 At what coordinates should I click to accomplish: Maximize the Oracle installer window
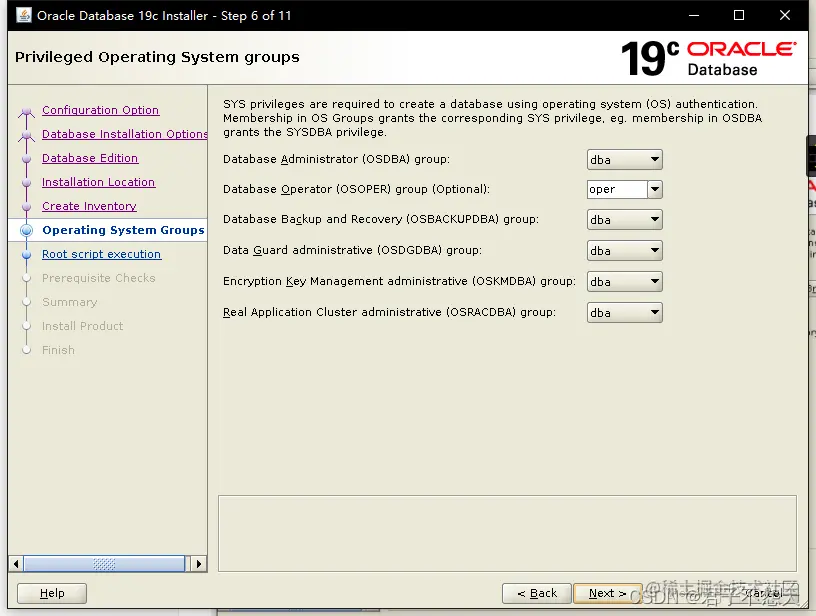tap(739, 16)
